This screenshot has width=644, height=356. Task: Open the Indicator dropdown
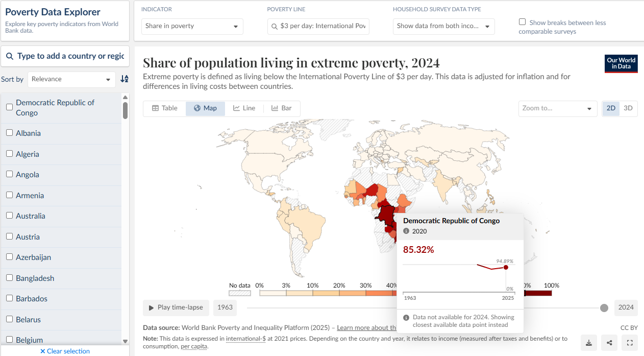tap(192, 26)
